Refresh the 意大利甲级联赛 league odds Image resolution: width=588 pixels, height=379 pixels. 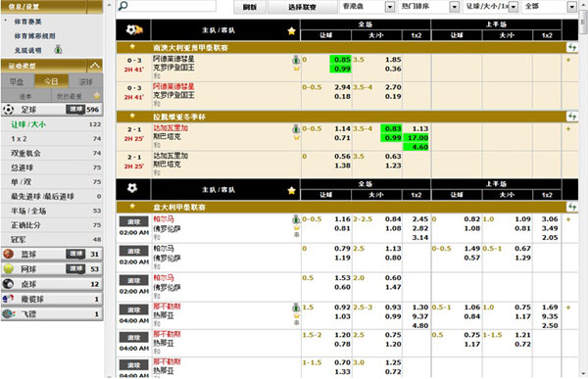point(572,207)
